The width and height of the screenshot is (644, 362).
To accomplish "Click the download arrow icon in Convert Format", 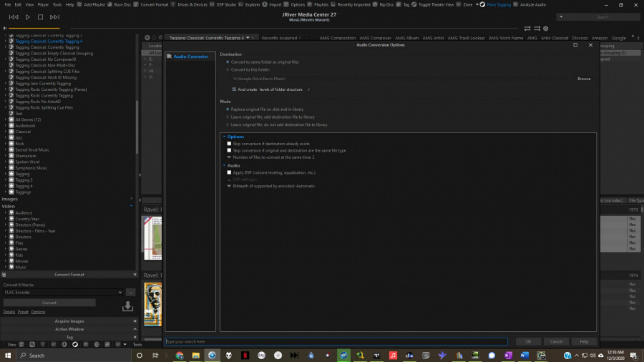I will point(128,306).
